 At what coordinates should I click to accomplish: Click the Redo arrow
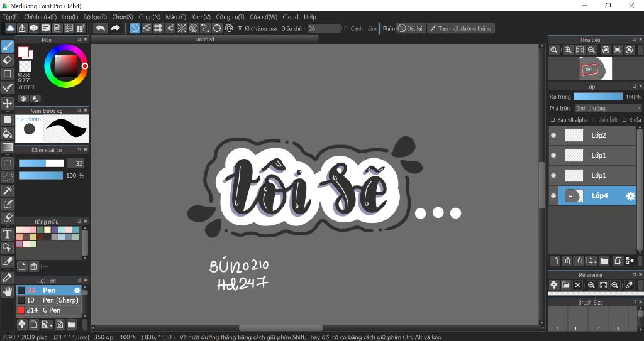[x=116, y=28]
